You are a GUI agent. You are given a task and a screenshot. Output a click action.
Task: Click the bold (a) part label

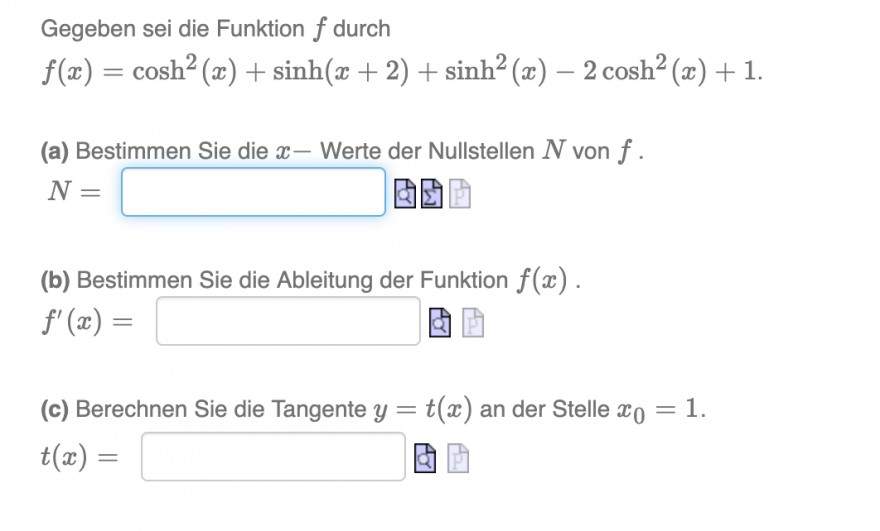54,152
